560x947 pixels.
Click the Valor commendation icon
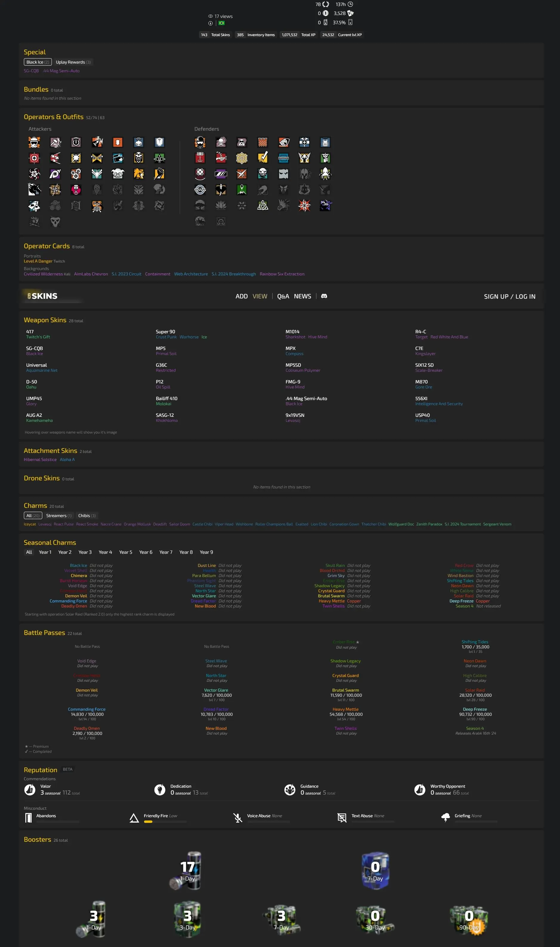(30, 789)
